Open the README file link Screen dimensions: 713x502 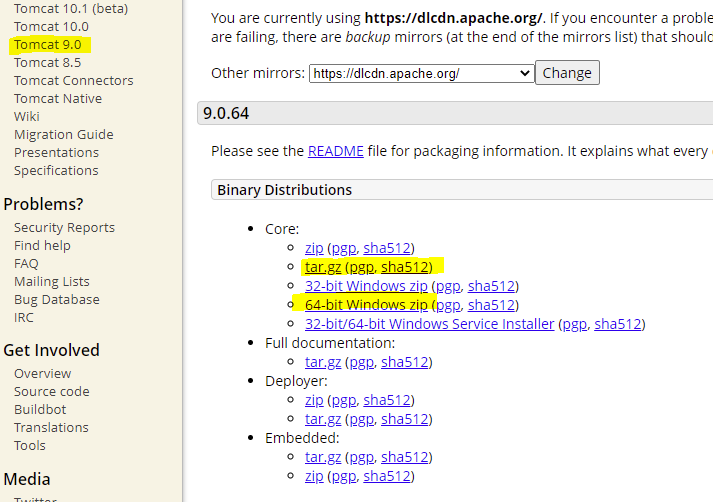point(336,151)
